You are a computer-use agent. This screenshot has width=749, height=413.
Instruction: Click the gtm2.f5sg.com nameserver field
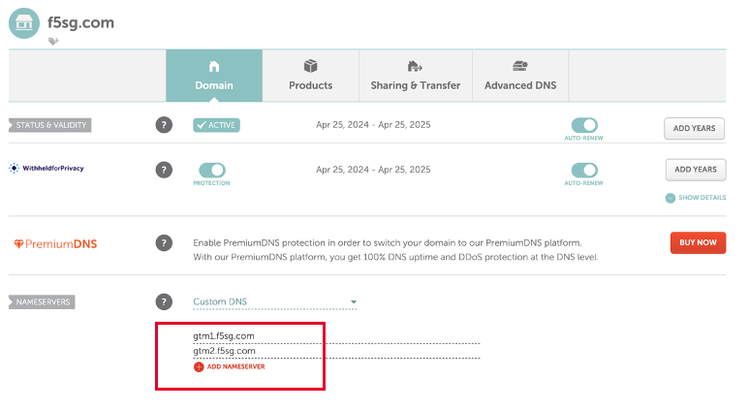click(335, 351)
